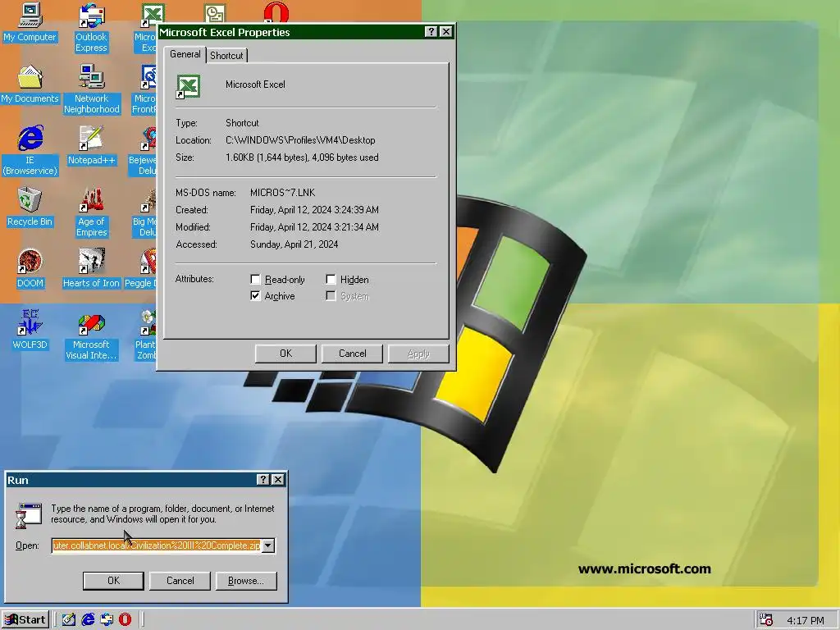Select the General tab
This screenshot has width=840, height=630.
(185, 54)
